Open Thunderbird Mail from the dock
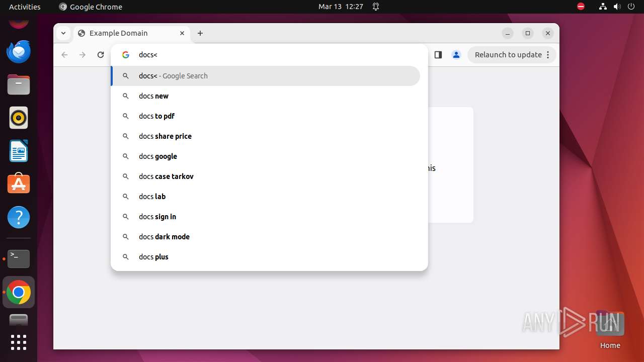644x362 pixels. pos(19,51)
